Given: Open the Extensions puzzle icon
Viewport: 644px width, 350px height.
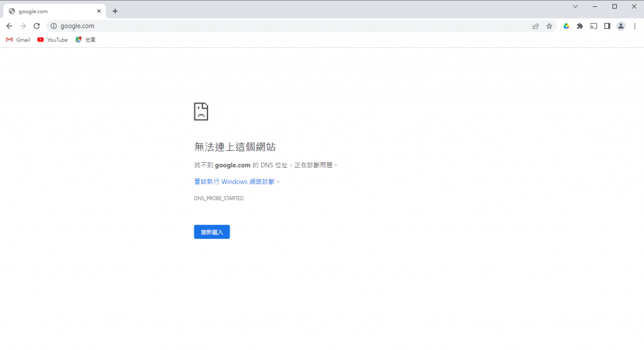Looking at the screenshot, I should point(579,26).
